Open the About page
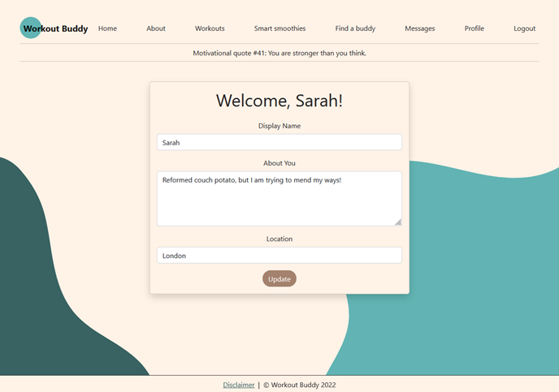Viewport: 559px width, 392px height. tap(156, 28)
